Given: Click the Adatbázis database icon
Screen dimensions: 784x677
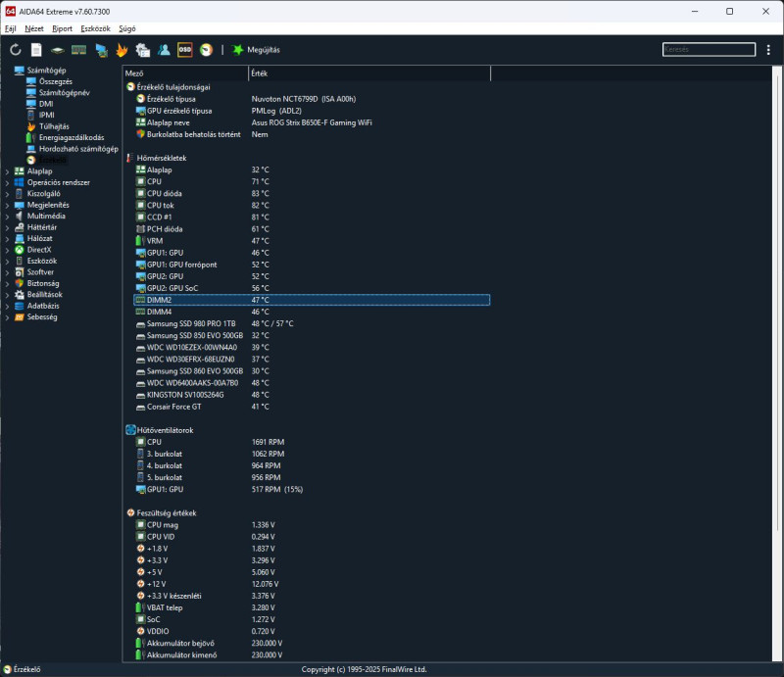Looking at the screenshot, I should tap(20, 306).
